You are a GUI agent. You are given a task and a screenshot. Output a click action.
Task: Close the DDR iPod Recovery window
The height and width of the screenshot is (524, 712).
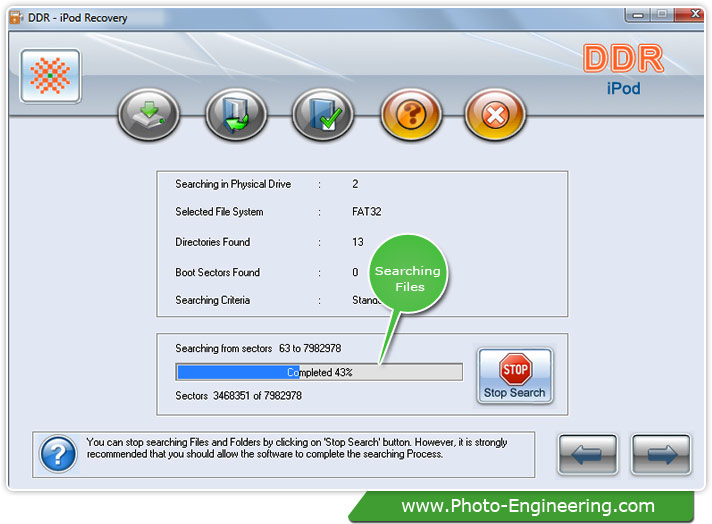pos(689,15)
